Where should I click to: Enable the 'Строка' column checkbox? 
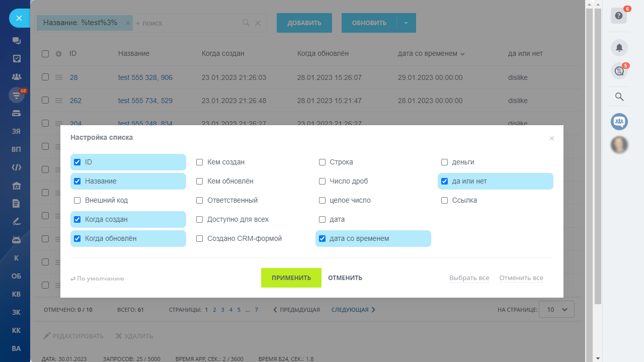323,162
